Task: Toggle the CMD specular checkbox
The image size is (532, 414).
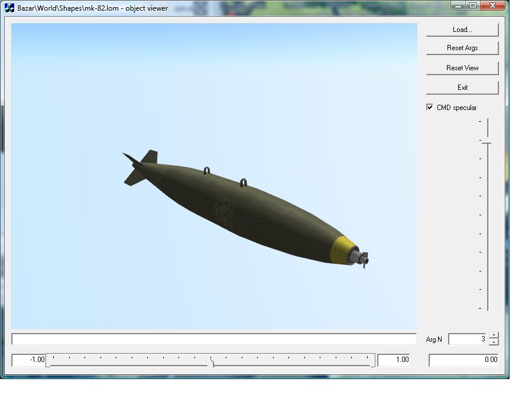Action: click(x=430, y=107)
